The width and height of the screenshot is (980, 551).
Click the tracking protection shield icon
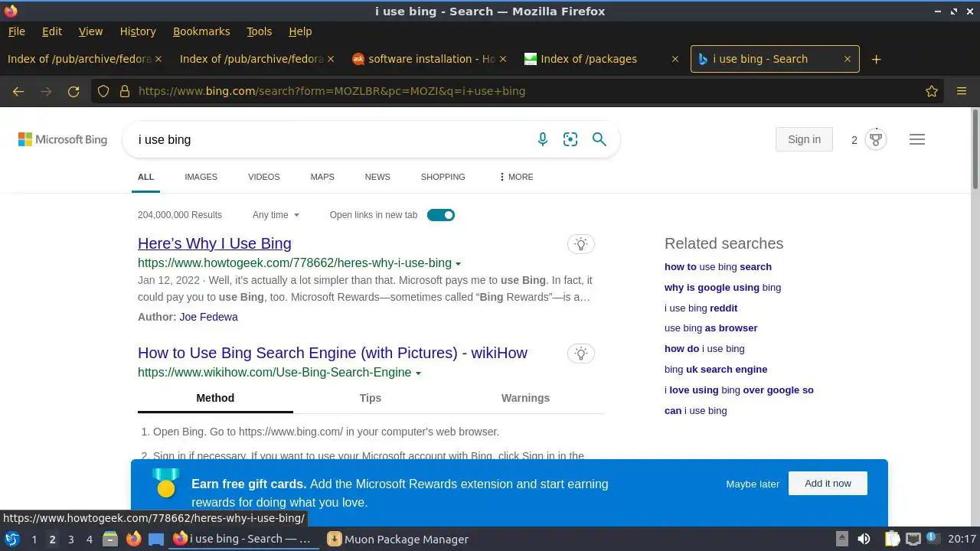[103, 91]
